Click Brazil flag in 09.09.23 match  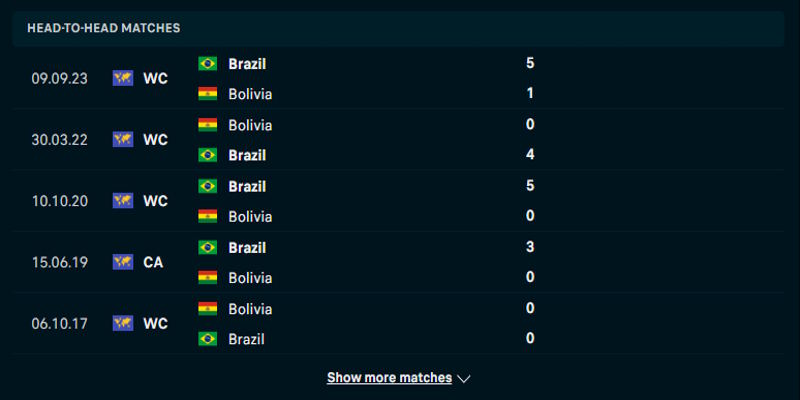pos(208,63)
